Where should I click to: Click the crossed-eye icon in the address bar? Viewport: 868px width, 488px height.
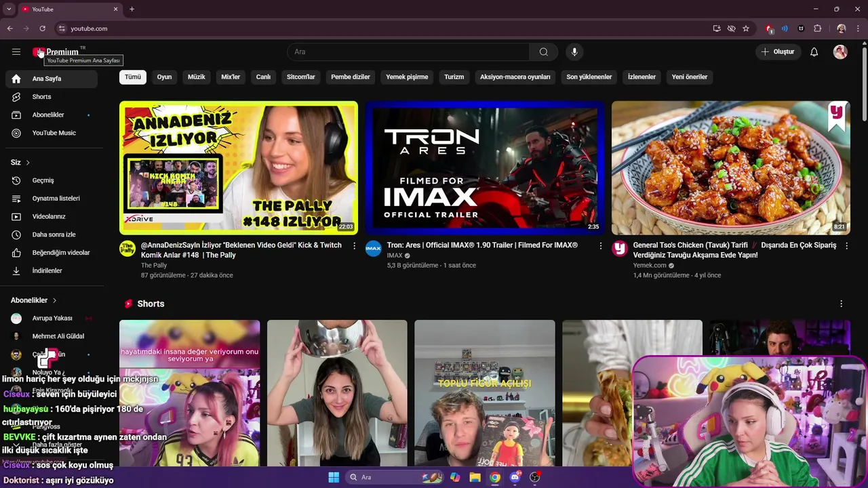pyautogui.click(x=731, y=28)
